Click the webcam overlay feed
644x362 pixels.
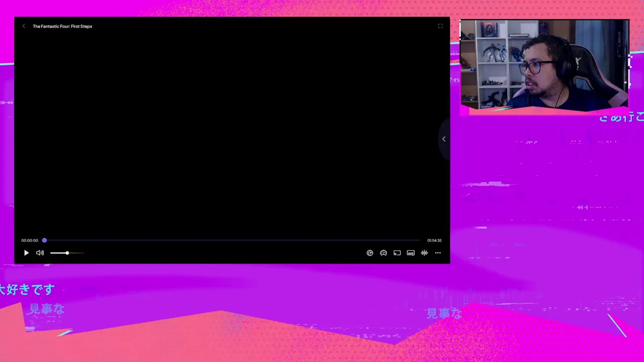tap(544, 64)
